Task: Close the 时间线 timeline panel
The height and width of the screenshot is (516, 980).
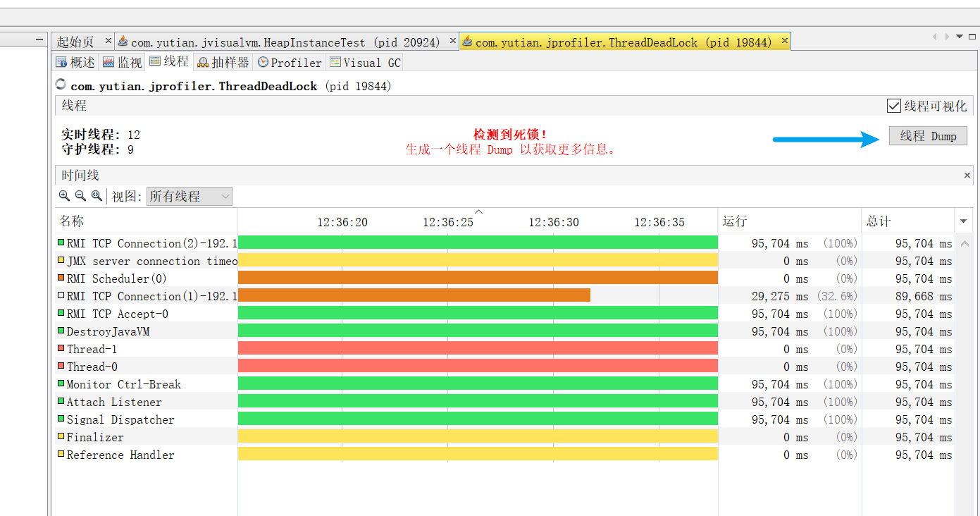Action: point(967,176)
